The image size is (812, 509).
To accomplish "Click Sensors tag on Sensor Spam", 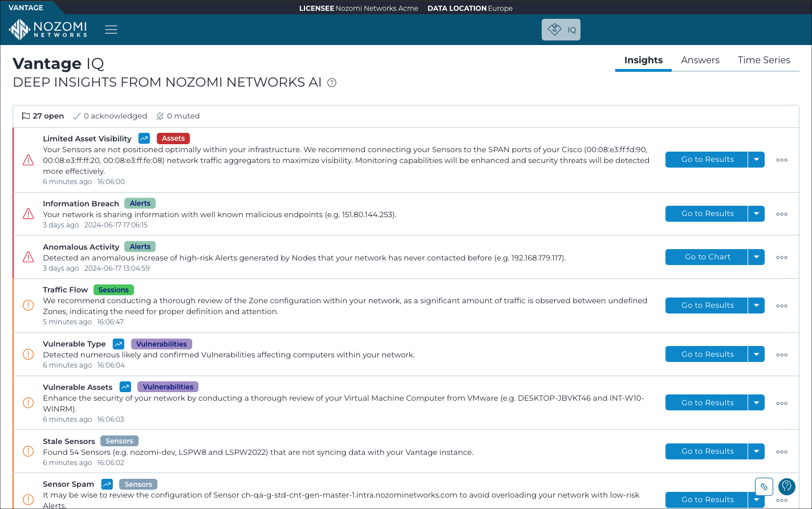I will 138,484.
